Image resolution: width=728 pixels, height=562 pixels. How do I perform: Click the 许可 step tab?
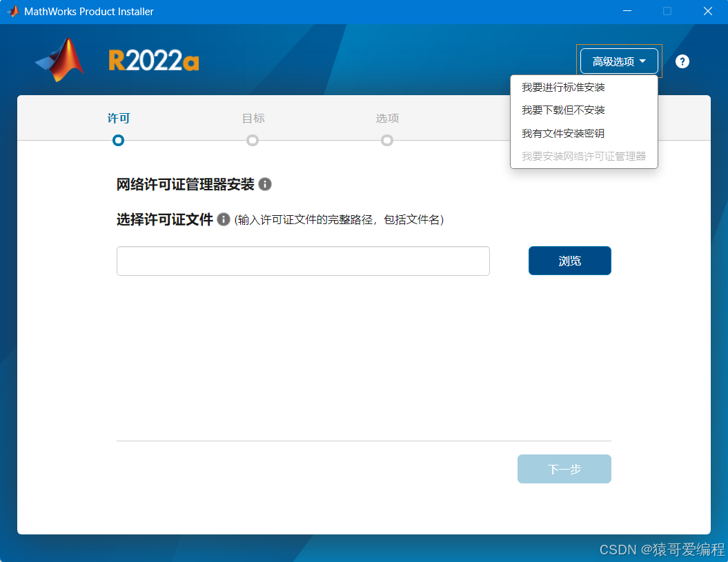click(x=119, y=119)
